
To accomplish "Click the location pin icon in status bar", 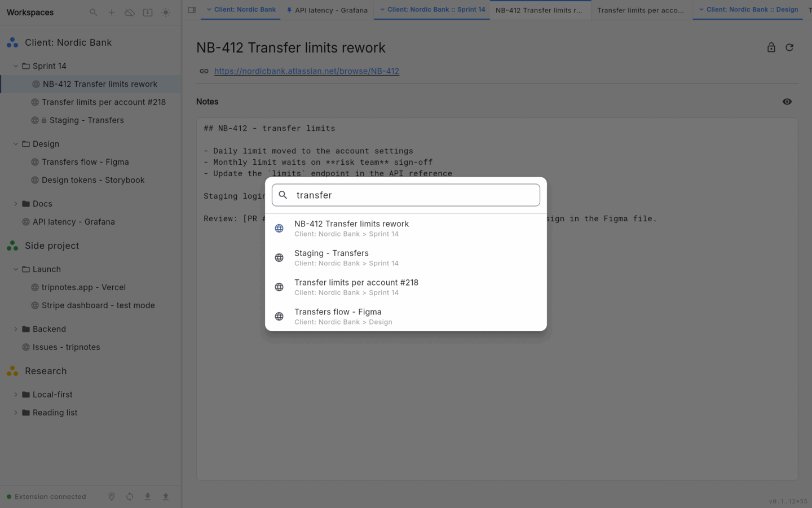I will coord(112,497).
